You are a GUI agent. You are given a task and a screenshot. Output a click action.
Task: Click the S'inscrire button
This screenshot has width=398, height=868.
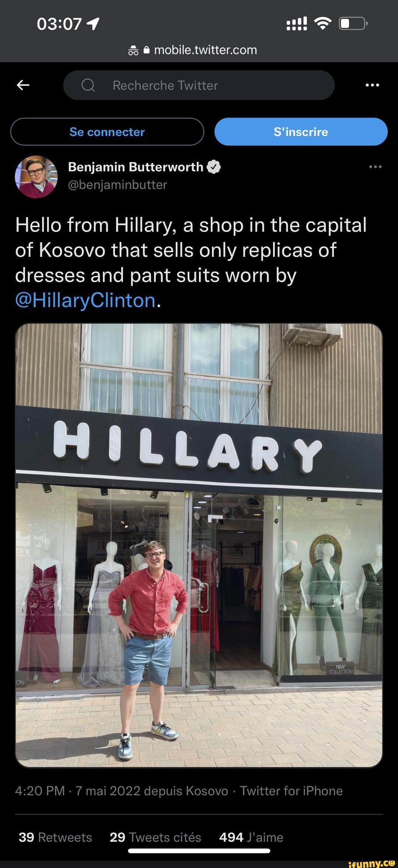pyautogui.click(x=301, y=131)
